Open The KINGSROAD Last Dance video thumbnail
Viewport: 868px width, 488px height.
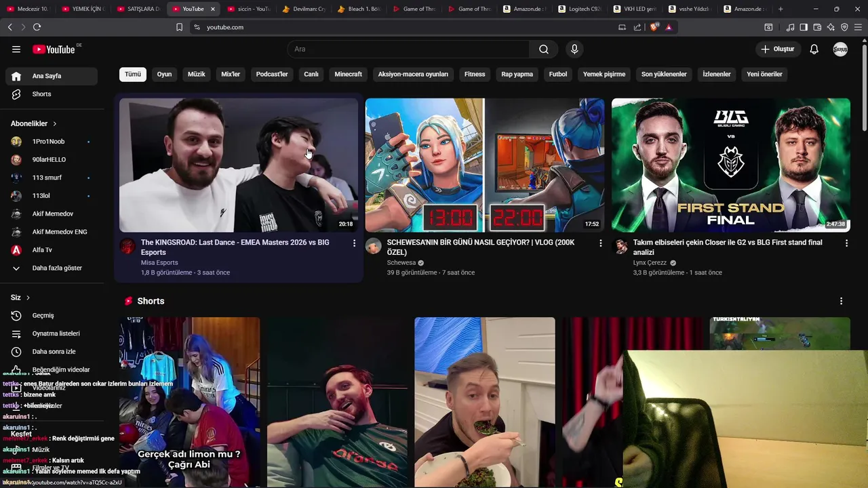239,165
